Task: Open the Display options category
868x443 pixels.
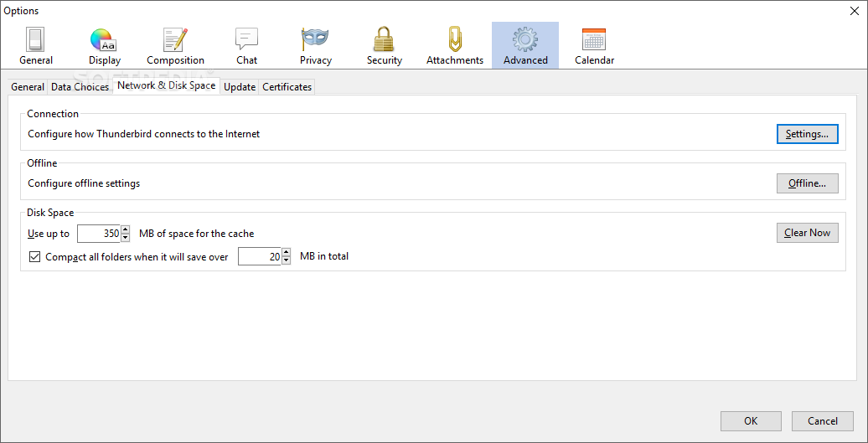Action: click(x=105, y=46)
